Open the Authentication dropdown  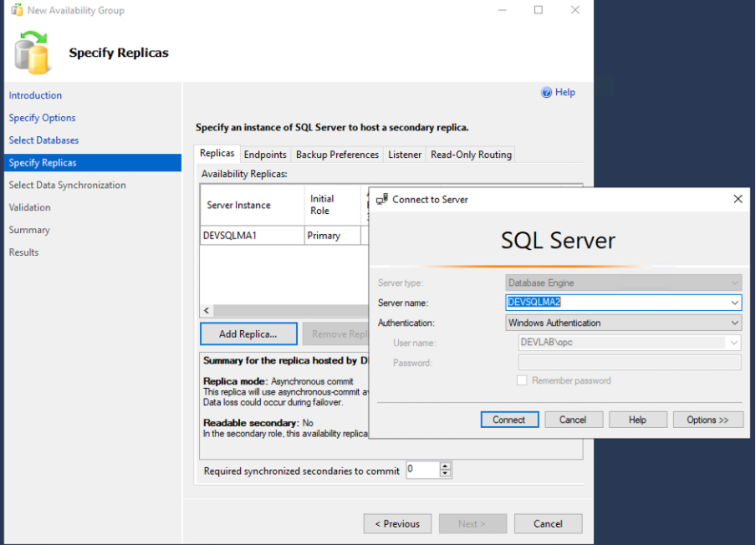733,323
